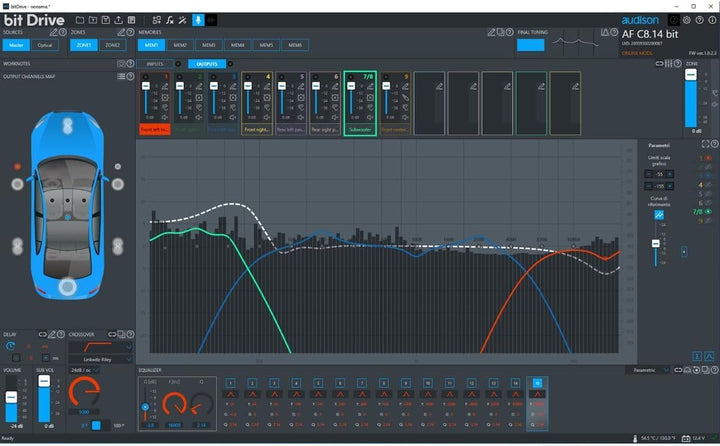Click the speaker setup icon on channel 4 strip

coord(267,97)
